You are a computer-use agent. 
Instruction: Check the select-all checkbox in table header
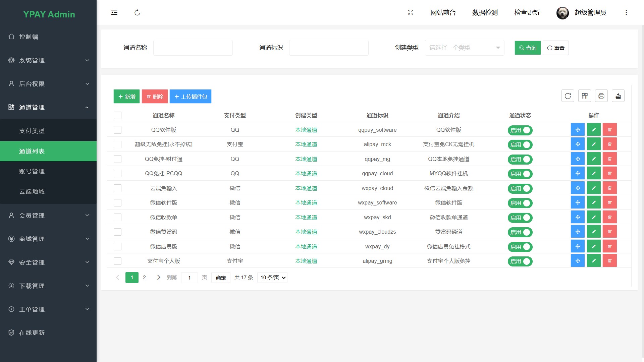117,115
